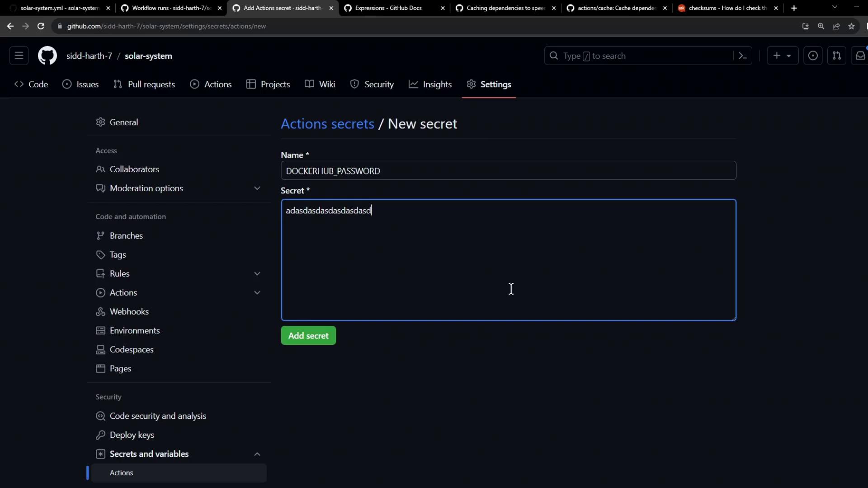This screenshot has height=488, width=868.
Task: Open the notifications inbox icon
Action: tap(860, 56)
